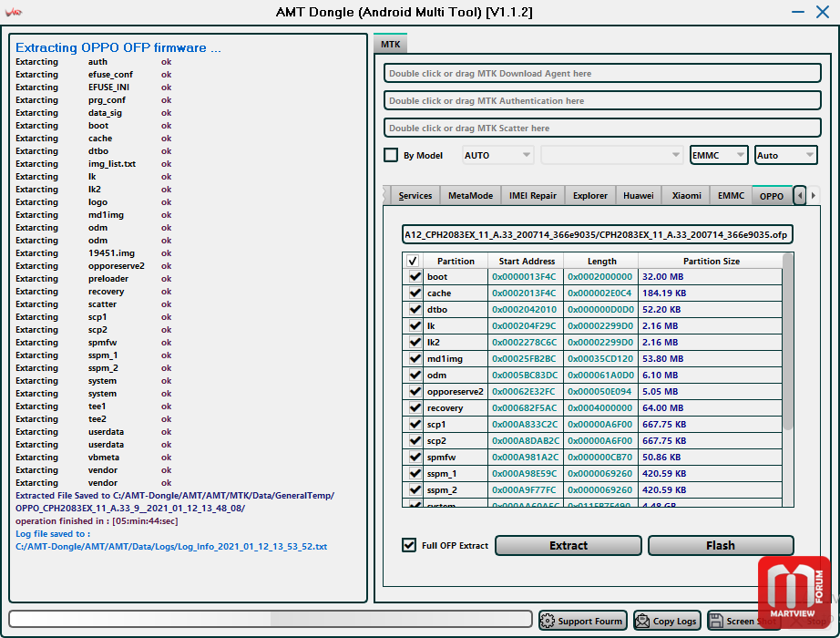The width and height of the screenshot is (840, 638).
Task: Uncheck the odm partition checkbox
Action: [415, 376]
